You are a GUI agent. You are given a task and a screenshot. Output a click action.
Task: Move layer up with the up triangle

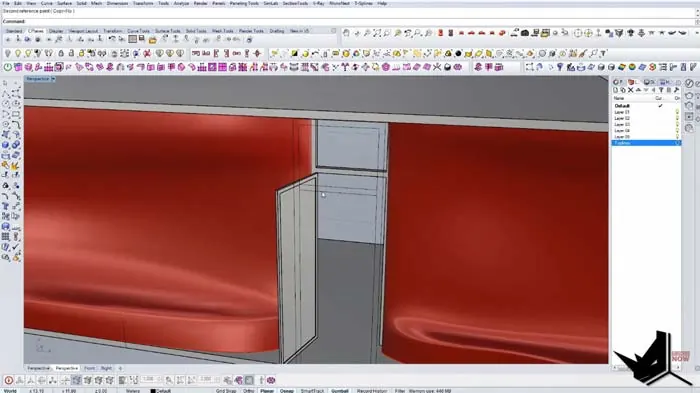pos(638,90)
